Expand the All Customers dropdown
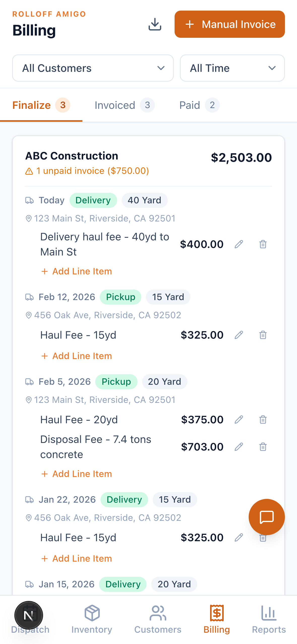Image resolution: width=297 pixels, height=644 pixels. point(93,68)
